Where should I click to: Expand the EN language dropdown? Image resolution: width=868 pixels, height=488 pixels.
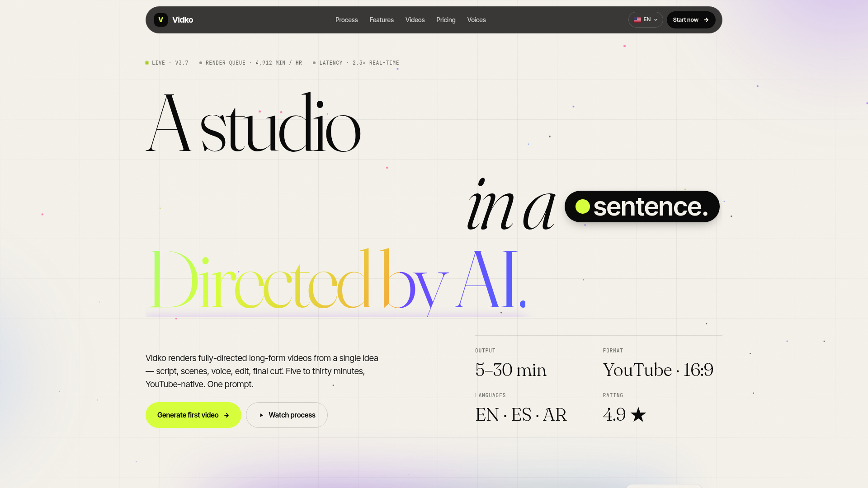tap(646, 20)
